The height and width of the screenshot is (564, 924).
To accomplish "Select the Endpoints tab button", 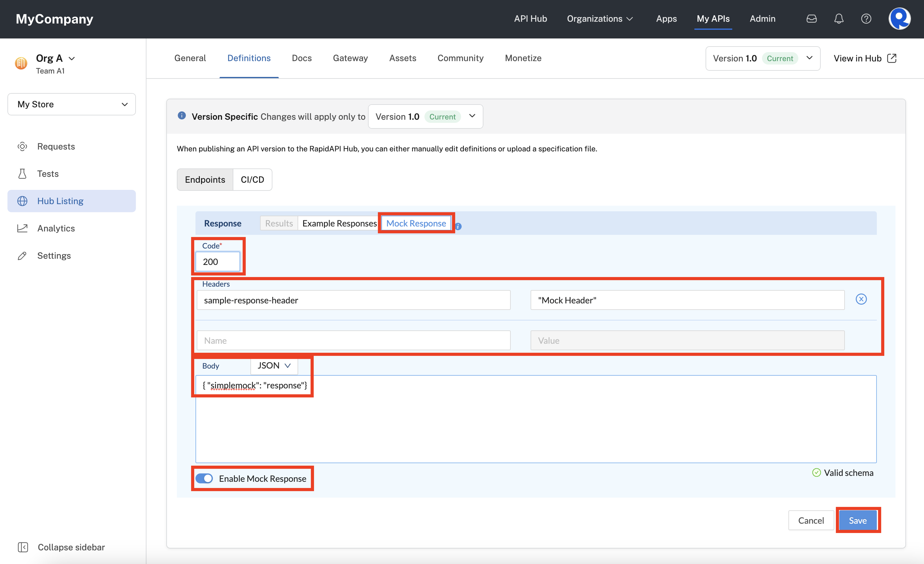I will 205,180.
